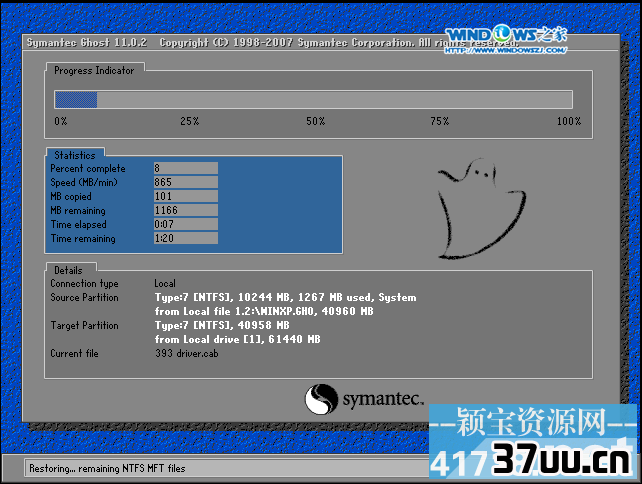Viewport: 642px width, 484px height.
Task: Click the Symantec yin-yang logo icon
Action: 321,399
